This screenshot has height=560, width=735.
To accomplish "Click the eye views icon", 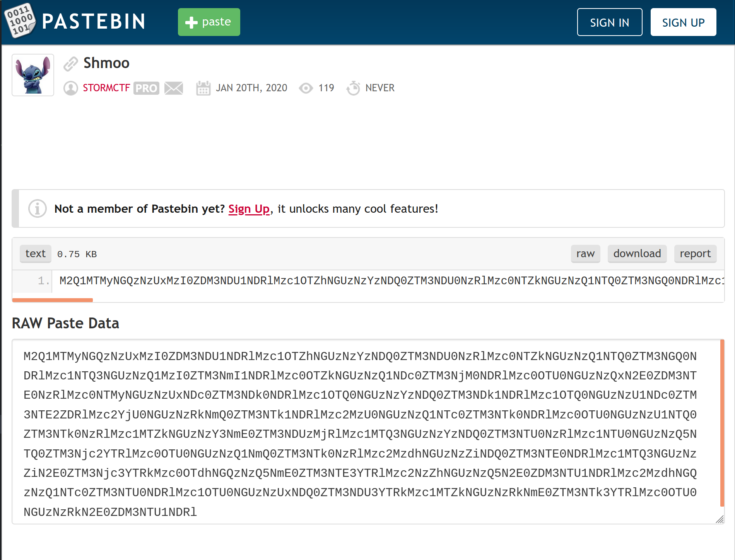I will point(306,88).
